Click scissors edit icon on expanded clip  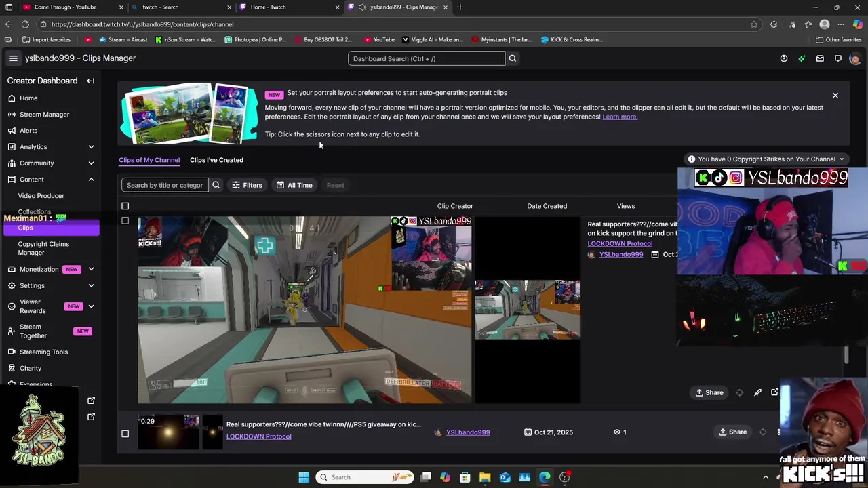pos(757,392)
